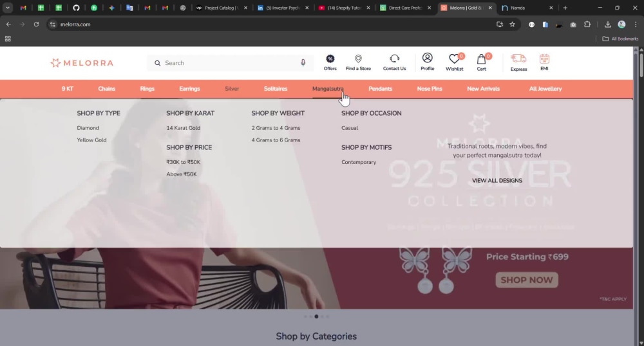Click the install app icon in address bar

tap(500, 24)
